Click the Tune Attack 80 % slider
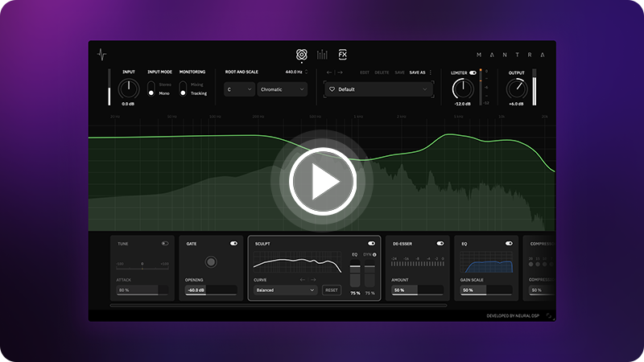 142,290
